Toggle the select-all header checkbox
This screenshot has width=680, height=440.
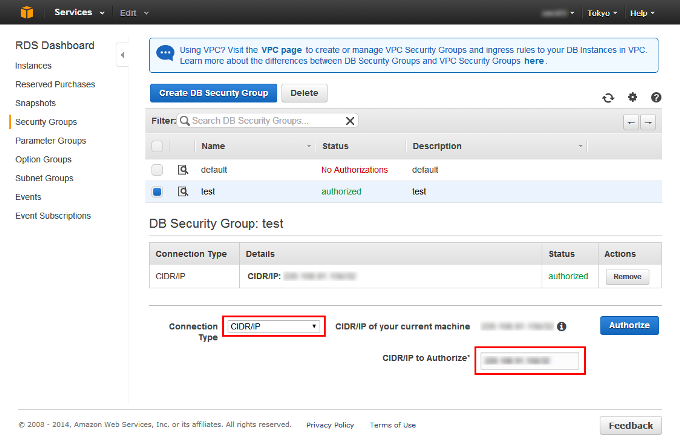click(157, 146)
